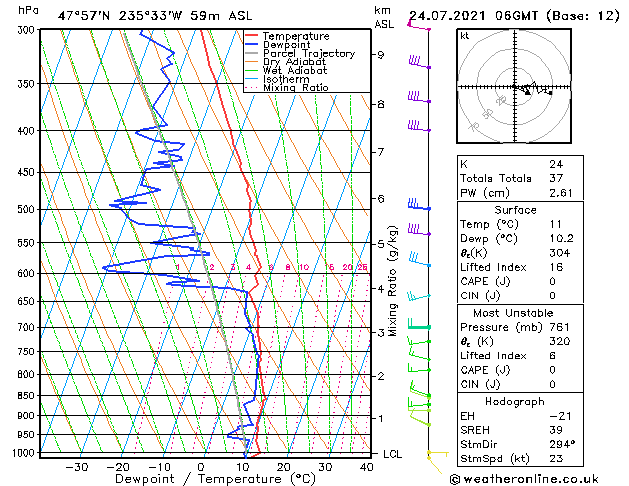This screenshot has height=486, width=629.
Task: Click the green wind barb at 700 hPa
Action: coord(419,324)
